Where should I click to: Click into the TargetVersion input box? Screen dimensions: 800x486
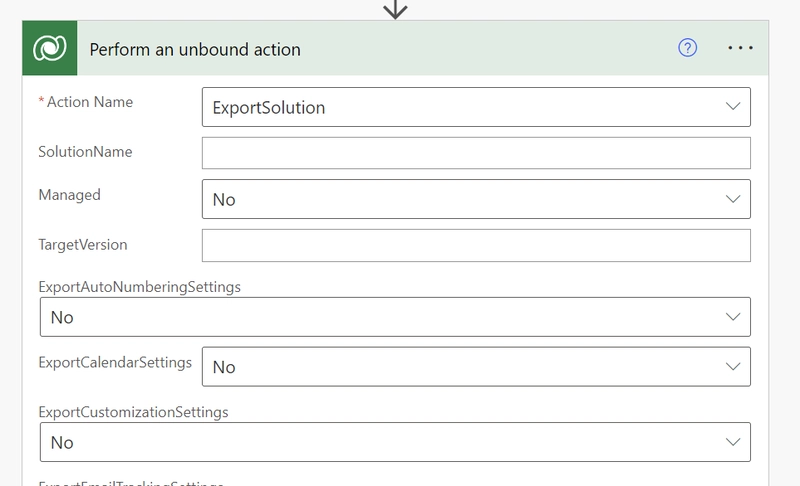(x=475, y=245)
